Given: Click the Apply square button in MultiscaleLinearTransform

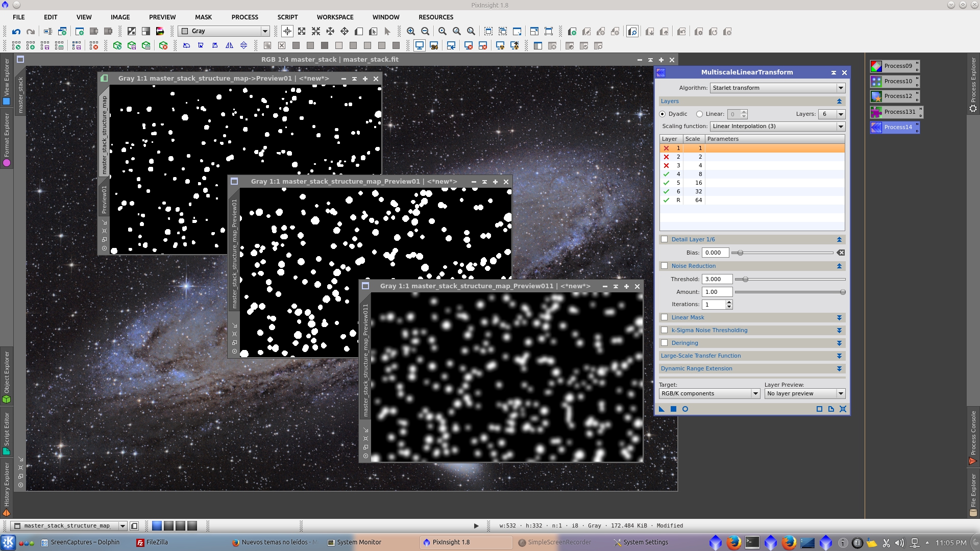Looking at the screenshot, I should (x=673, y=409).
